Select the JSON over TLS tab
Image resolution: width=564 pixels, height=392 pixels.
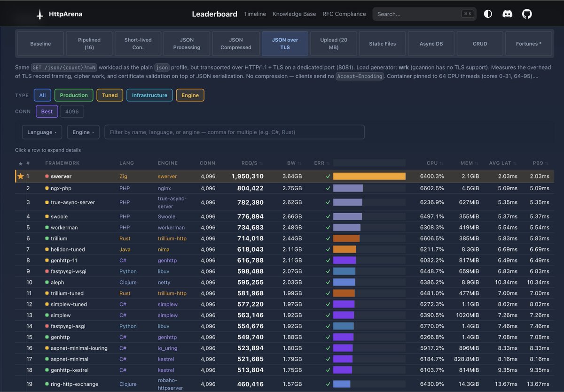285,44
